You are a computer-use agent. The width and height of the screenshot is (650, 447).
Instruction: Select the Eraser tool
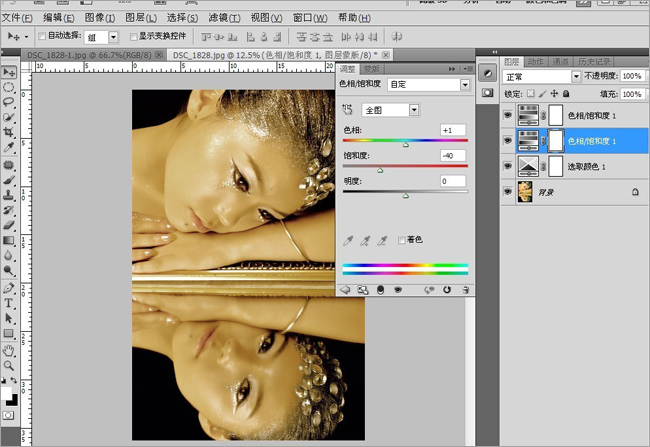9,225
